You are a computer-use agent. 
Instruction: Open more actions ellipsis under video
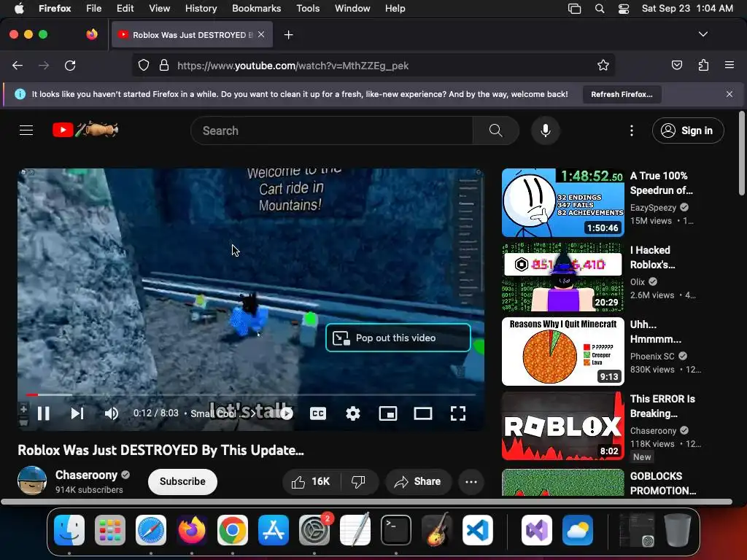point(471,481)
